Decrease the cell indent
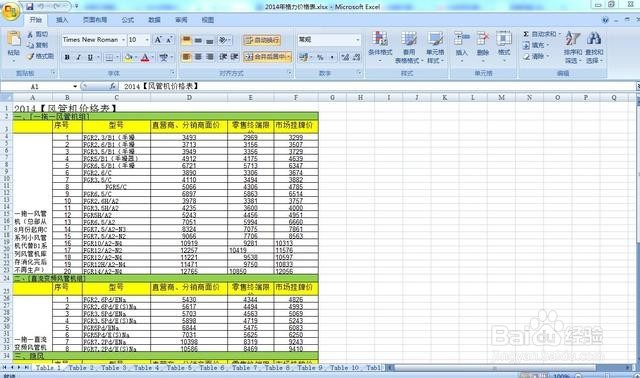This screenshot has height=378, width=640. pyautogui.click(x=223, y=57)
